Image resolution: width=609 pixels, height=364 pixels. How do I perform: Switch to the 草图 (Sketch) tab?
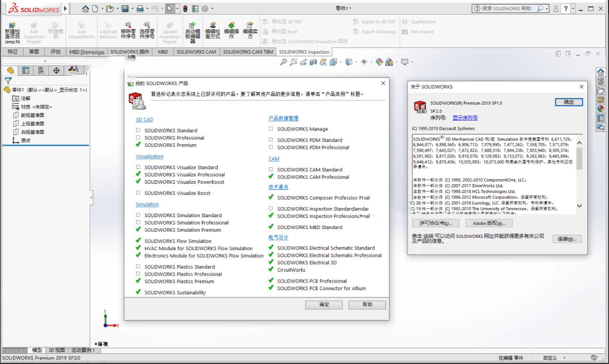coord(34,52)
